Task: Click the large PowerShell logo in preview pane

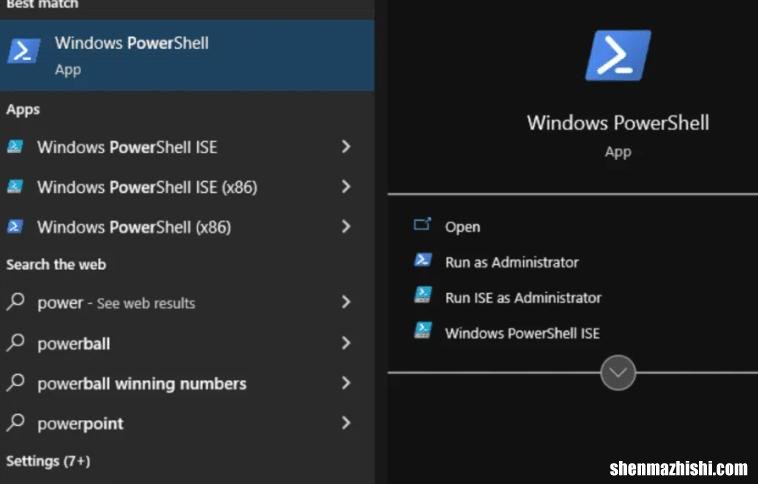Action: pyautogui.click(x=618, y=55)
